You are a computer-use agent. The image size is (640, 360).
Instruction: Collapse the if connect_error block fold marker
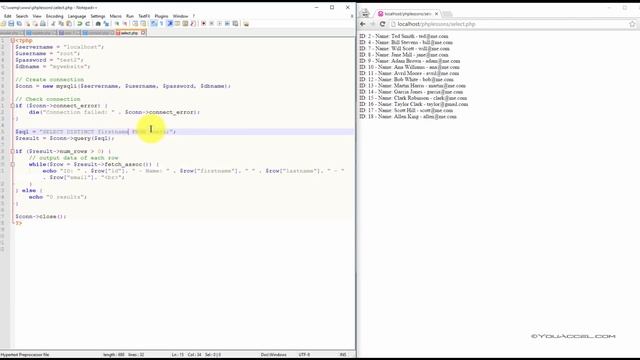tap(13, 106)
